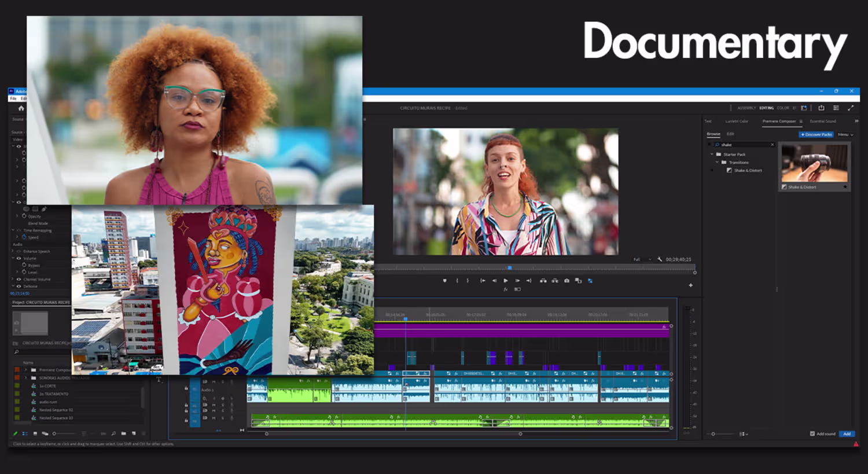Click the search magnifier in Premiere Composer
The width and height of the screenshot is (868, 474).
[718, 145]
